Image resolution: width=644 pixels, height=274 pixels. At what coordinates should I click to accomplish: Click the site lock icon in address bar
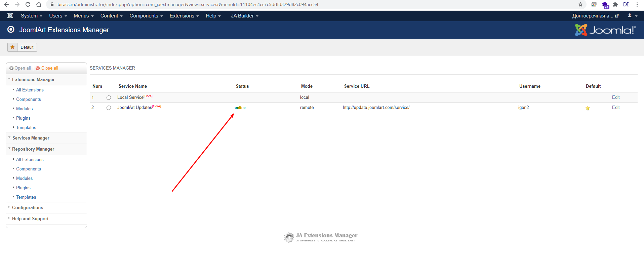pyautogui.click(x=52, y=4)
